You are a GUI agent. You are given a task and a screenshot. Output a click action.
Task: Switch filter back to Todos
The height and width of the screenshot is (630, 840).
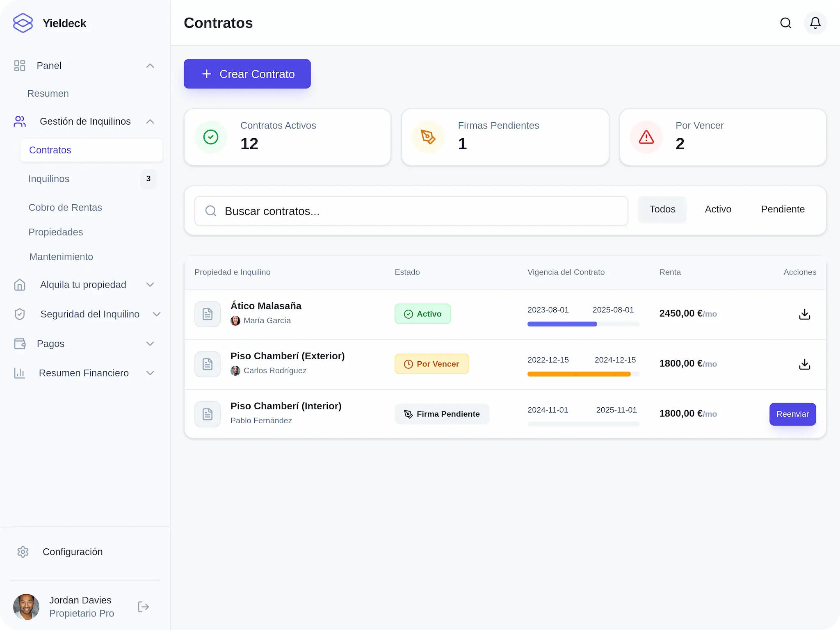pyautogui.click(x=662, y=209)
